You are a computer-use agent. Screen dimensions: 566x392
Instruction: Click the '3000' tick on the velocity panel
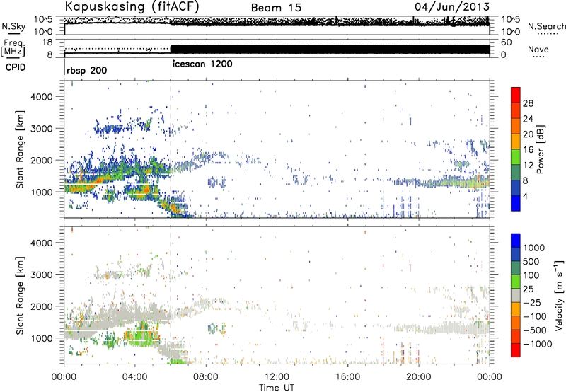coord(42,275)
